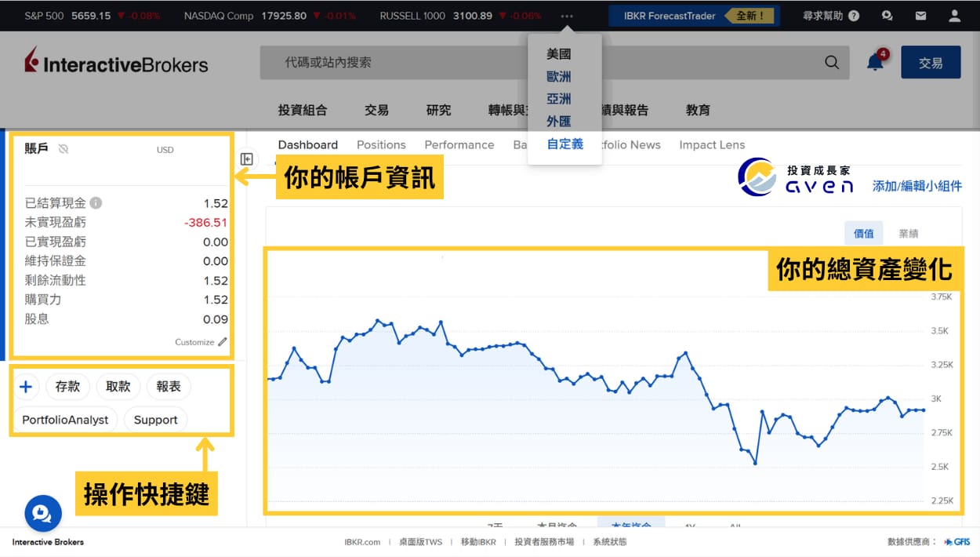Open the IBKR.com footer link

(x=362, y=542)
